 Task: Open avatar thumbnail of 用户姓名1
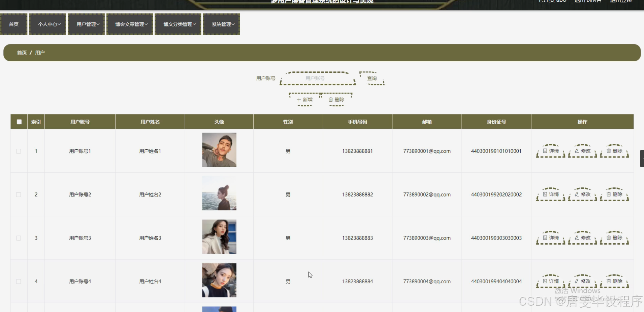[x=219, y=150]
